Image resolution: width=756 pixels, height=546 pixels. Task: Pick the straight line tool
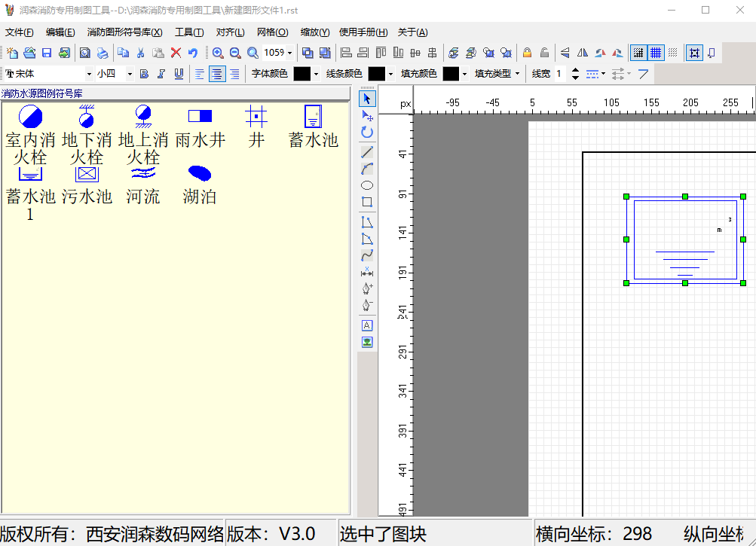pos(367,152)
